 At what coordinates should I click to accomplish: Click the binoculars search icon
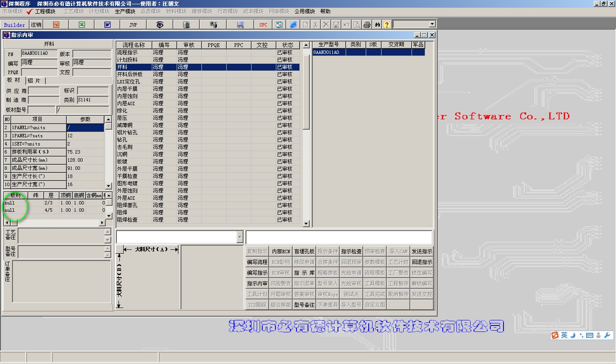click(x=377, y=25)
